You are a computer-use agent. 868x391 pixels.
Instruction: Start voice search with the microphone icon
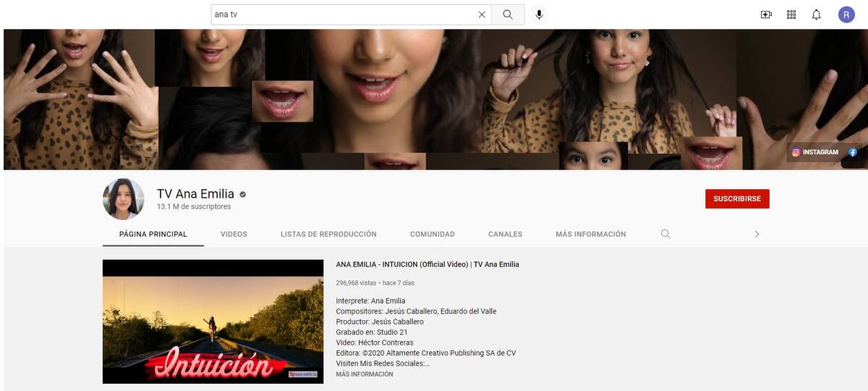[539, 14]
